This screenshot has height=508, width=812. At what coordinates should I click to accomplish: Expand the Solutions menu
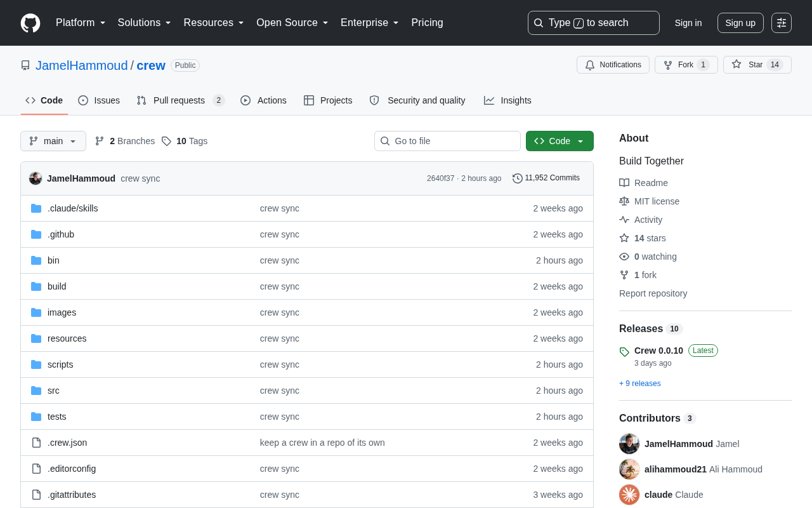pos(145,23)
